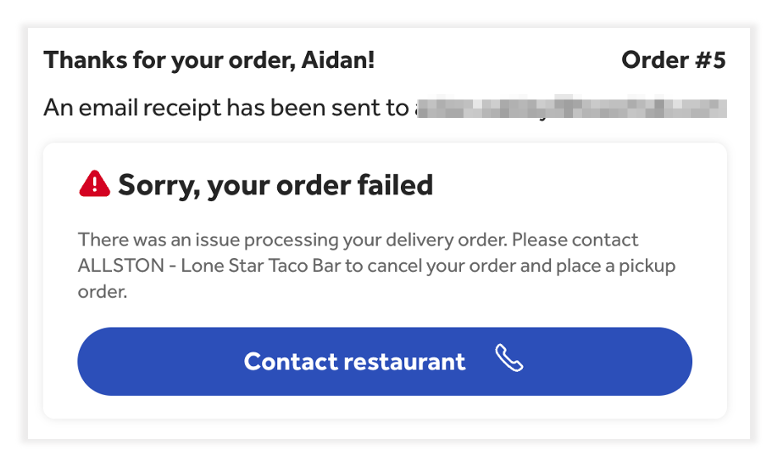Viewport: 782px width, 462px height.
Task: Click the "Thanks for your order" heading
Action: pyautogui.click(x=209, y=60)
